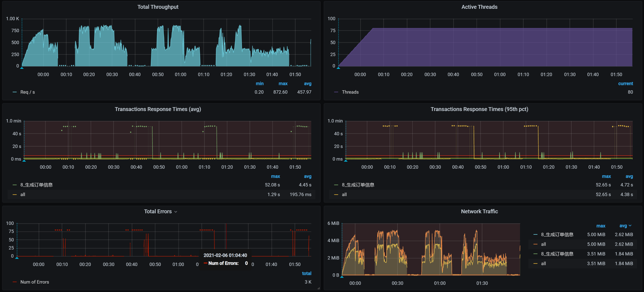Screen dimensions: 644x292
Task: Click the Threads legend color line icon
Action: click(x=336, y=92)
